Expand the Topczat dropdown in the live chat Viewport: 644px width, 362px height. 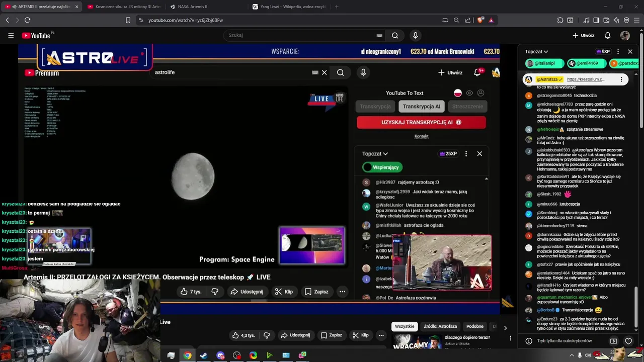pos(536,51)
